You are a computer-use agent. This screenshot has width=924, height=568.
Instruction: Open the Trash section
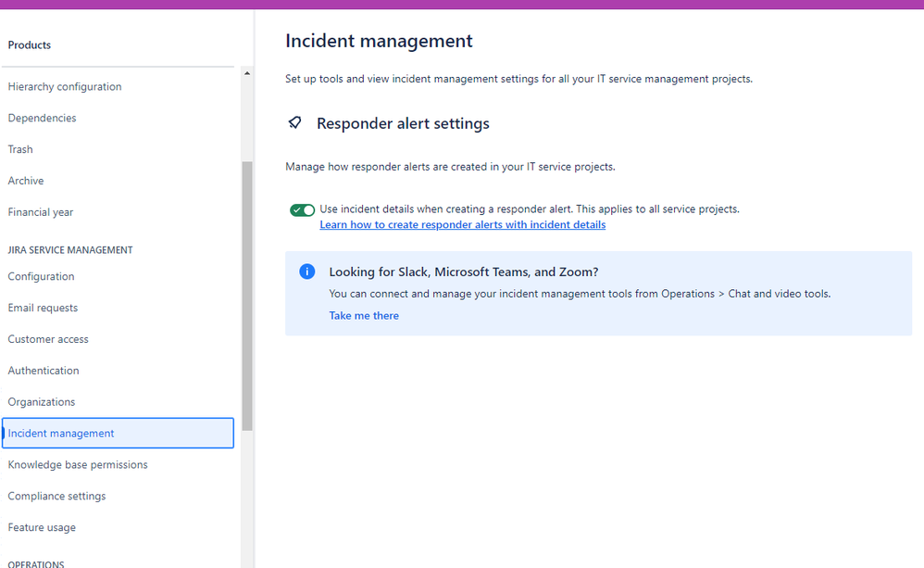[x=19, y=149]
